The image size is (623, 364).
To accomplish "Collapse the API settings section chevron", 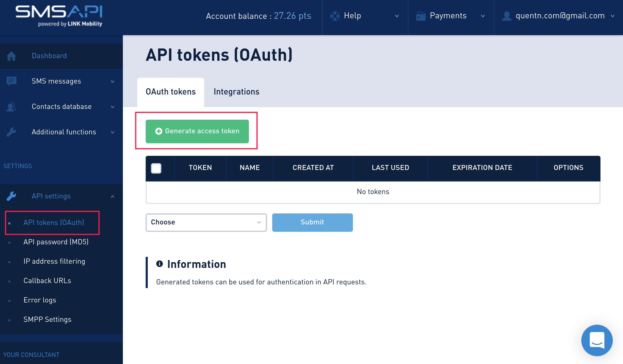I will point(112,196).
